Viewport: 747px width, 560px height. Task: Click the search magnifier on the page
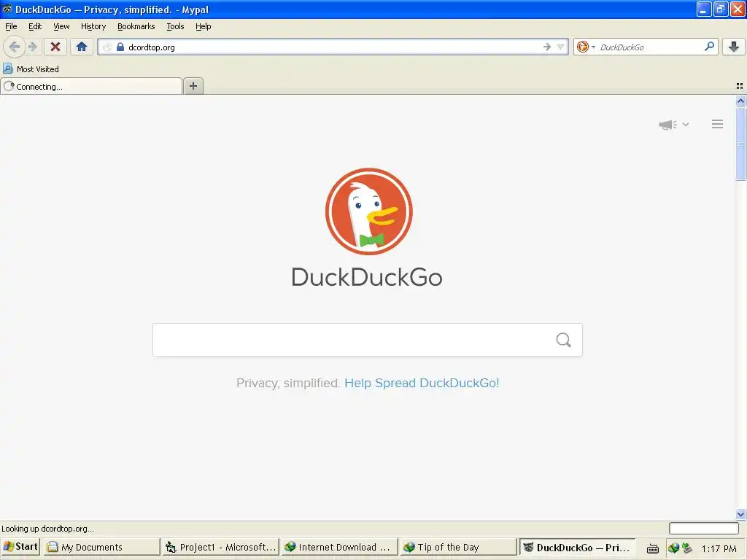click(x=564, y=340)
